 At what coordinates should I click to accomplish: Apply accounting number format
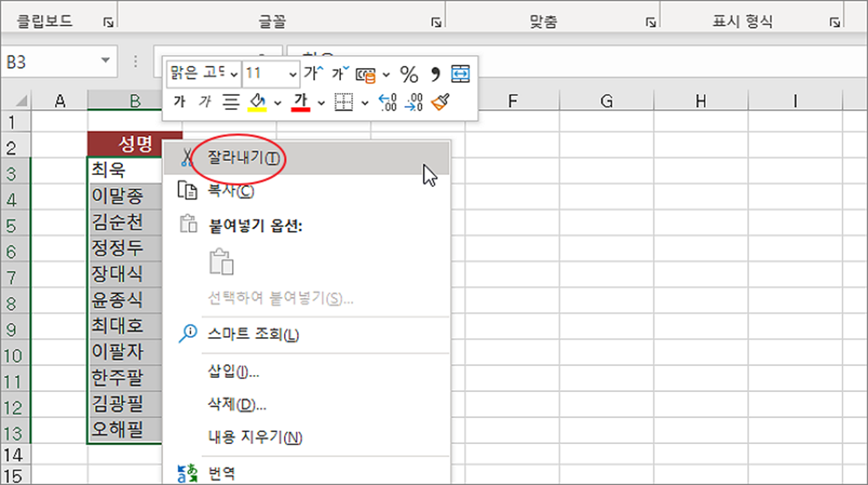(x=365, y=74)
